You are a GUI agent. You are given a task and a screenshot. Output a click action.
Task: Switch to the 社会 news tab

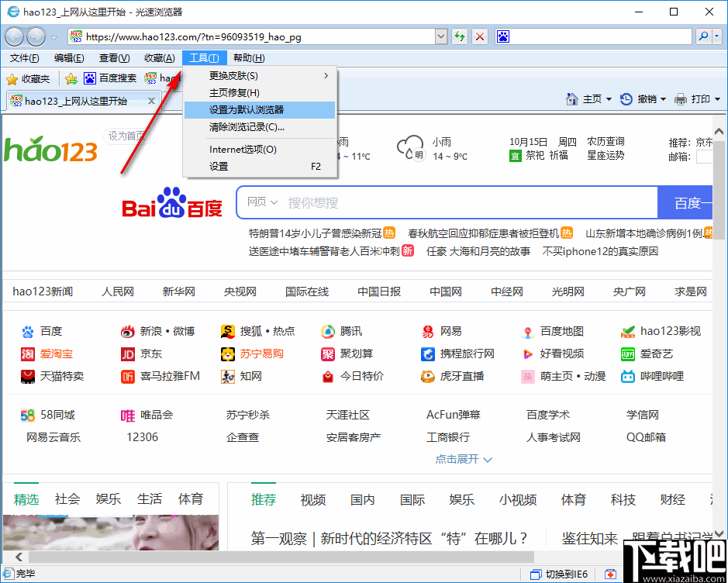(67, 499)
